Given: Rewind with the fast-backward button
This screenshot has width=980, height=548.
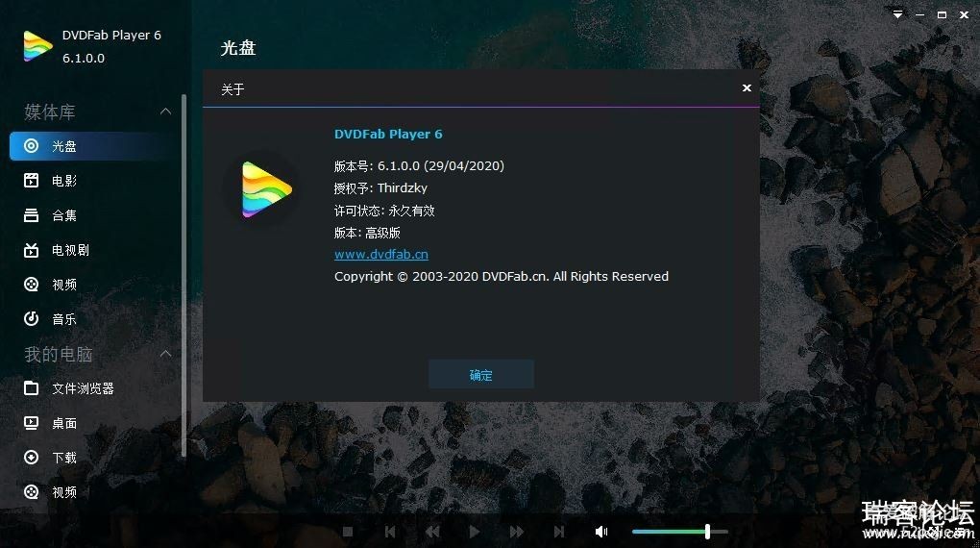Looking at the screenshot, I should pyautogui.click(x=432, y=532).
